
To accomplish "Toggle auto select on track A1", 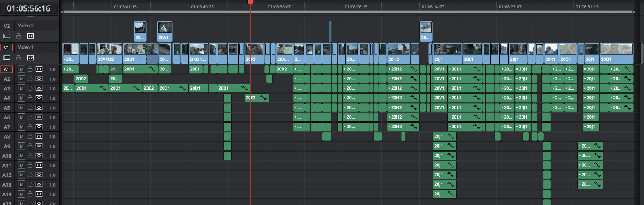I will pyautogui.click(x=39, y=69).
